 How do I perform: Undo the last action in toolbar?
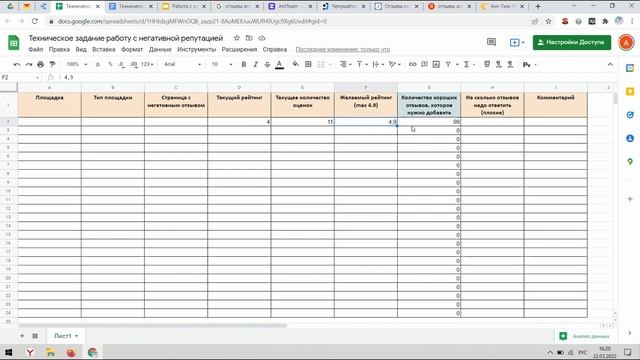coord(17,64)
